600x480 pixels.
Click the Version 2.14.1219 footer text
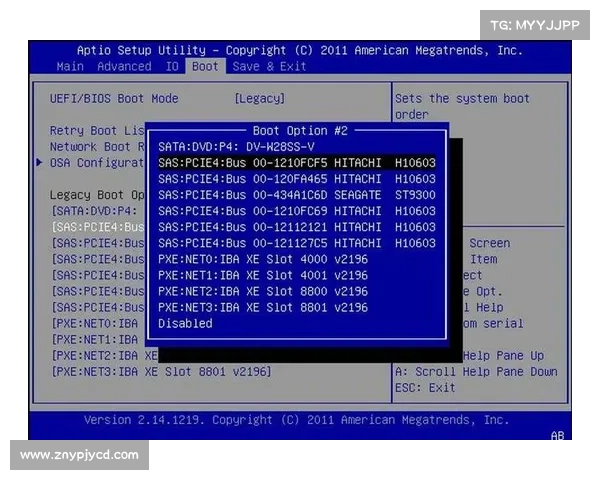pos(297,420)
